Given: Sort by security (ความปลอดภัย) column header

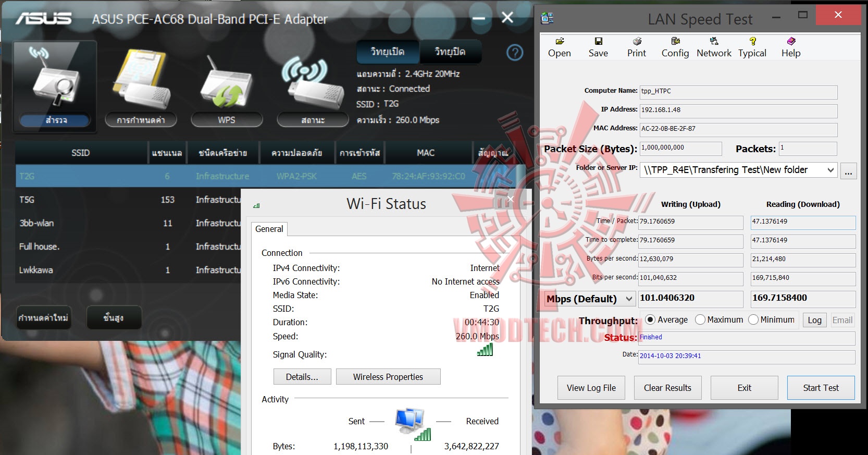Looking at the screenshot, I should point(297,153).
